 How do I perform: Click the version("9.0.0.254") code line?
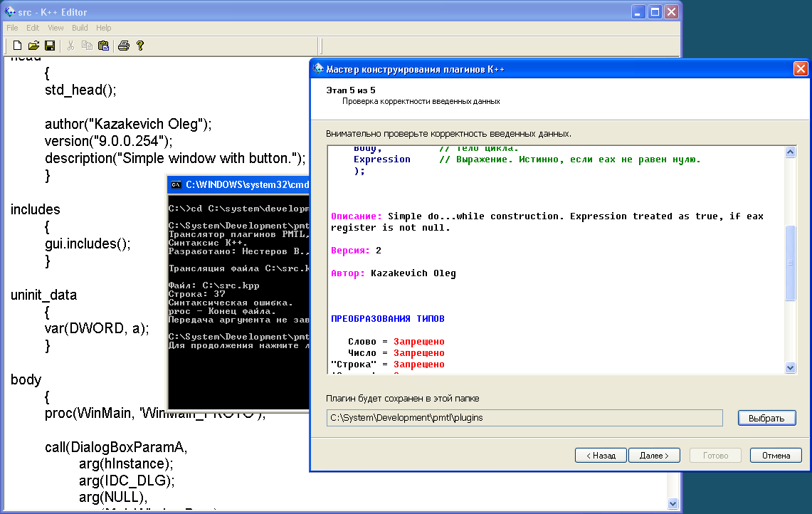109,141
